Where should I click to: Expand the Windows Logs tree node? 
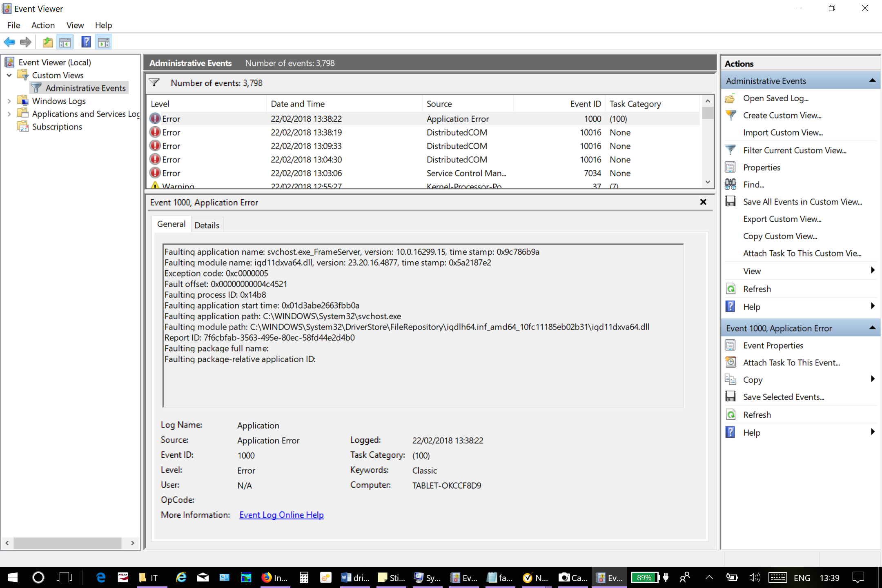point(9,101)
